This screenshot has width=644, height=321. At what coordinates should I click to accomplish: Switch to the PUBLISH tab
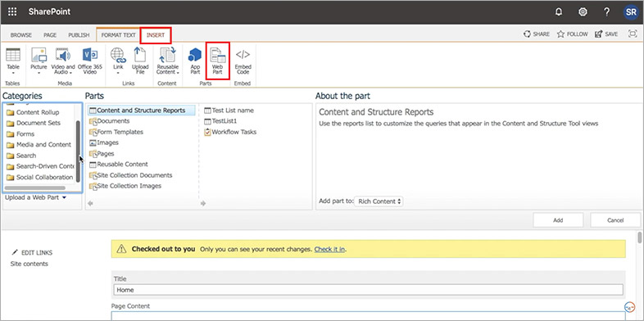(79, 35)
